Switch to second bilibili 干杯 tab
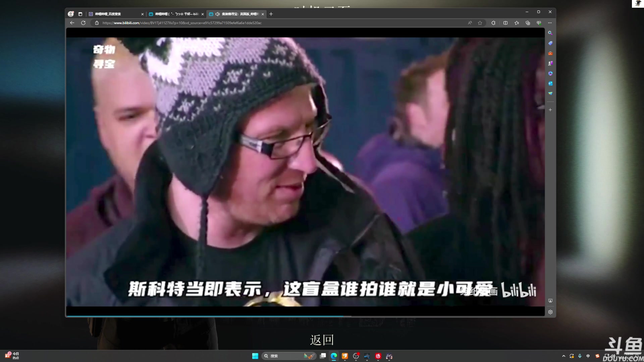644x362 pixels. (176, 14)
